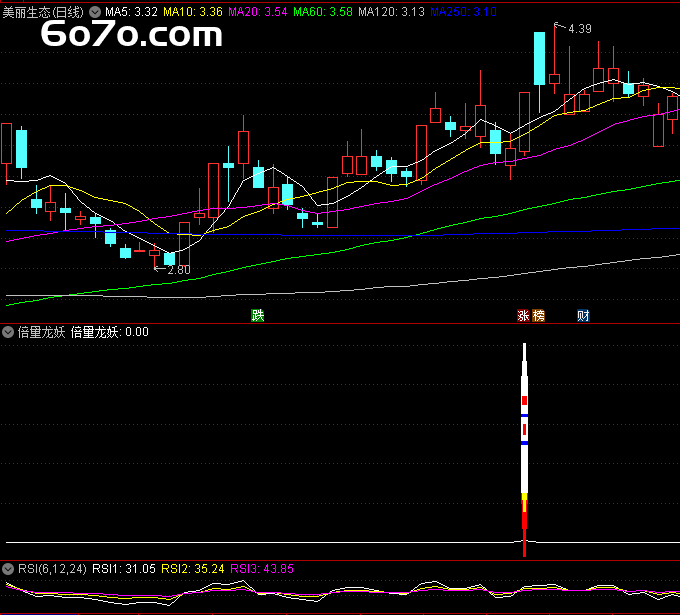
Task: Click the 2.80 low price annotation
Action: 179,270
